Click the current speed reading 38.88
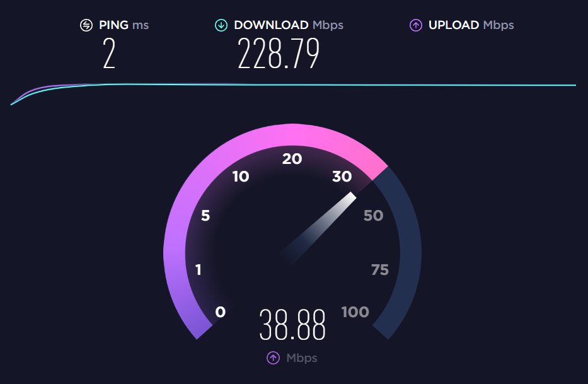The height and width of the screenshot is (384, 588). pos(292,325)
